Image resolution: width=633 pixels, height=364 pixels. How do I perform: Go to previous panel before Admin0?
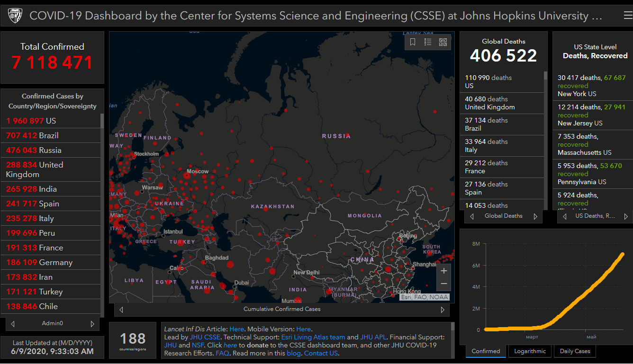13,324
